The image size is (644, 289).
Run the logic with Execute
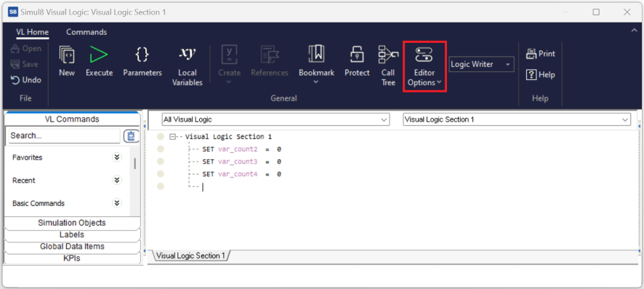[x=99, y=55]
